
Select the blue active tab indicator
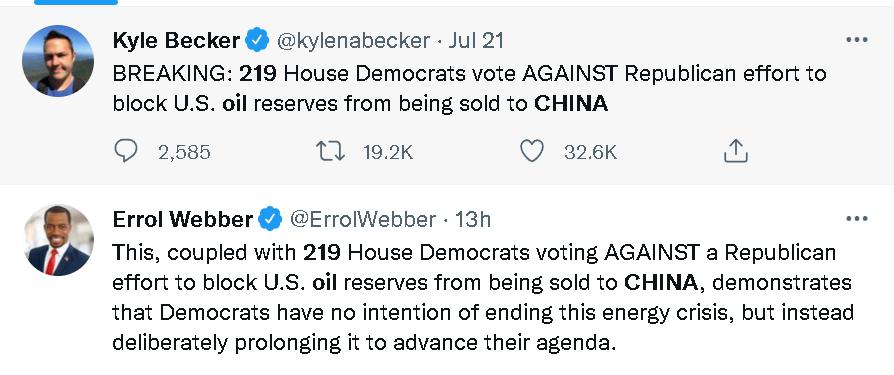coord(76,2)
